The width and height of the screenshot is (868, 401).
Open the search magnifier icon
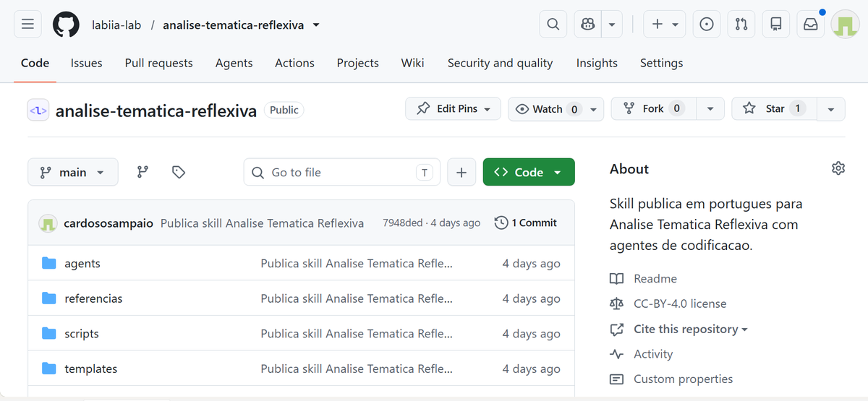553,25
